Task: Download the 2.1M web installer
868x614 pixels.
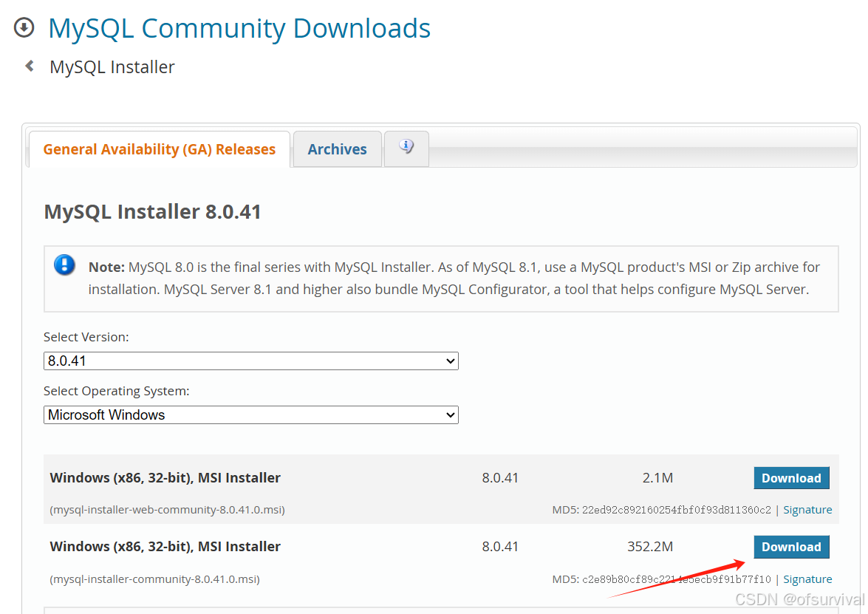Action: [x=791, y=478]
